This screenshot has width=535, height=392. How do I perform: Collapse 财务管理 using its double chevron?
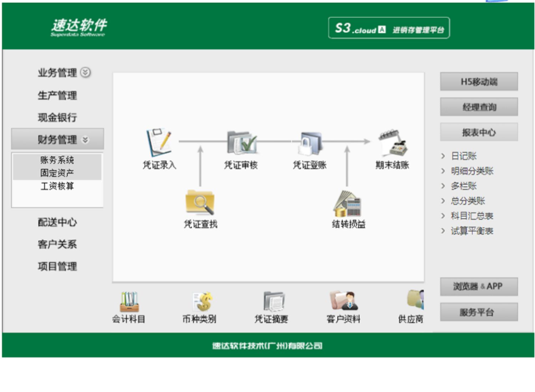click(85, 140)
